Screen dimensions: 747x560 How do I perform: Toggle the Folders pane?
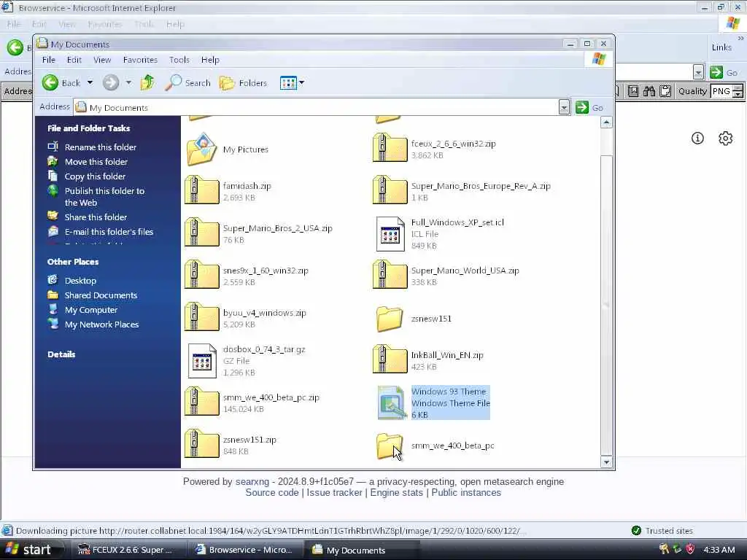pos(244,83)
